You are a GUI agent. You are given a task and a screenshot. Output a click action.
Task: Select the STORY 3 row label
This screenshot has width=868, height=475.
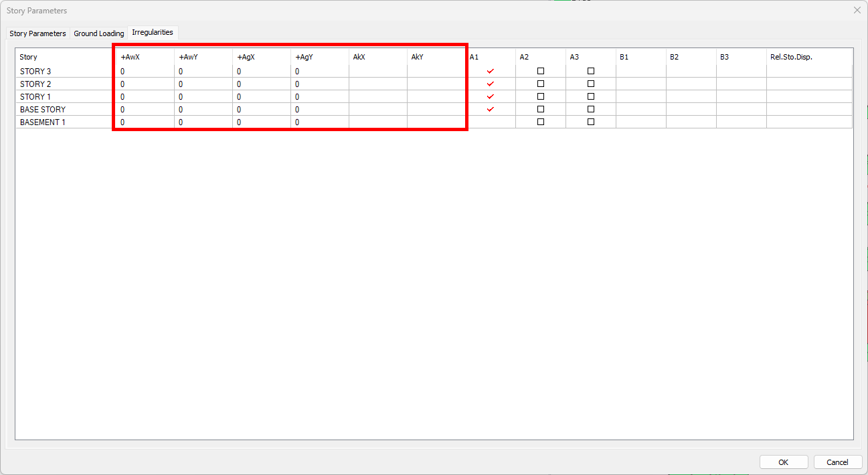(x=35, y=71)
